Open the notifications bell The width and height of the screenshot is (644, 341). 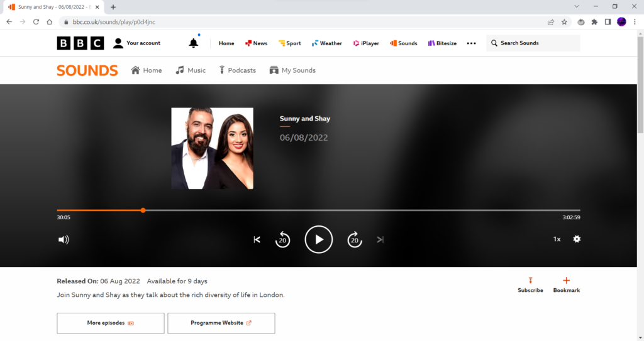coord(194,43)
